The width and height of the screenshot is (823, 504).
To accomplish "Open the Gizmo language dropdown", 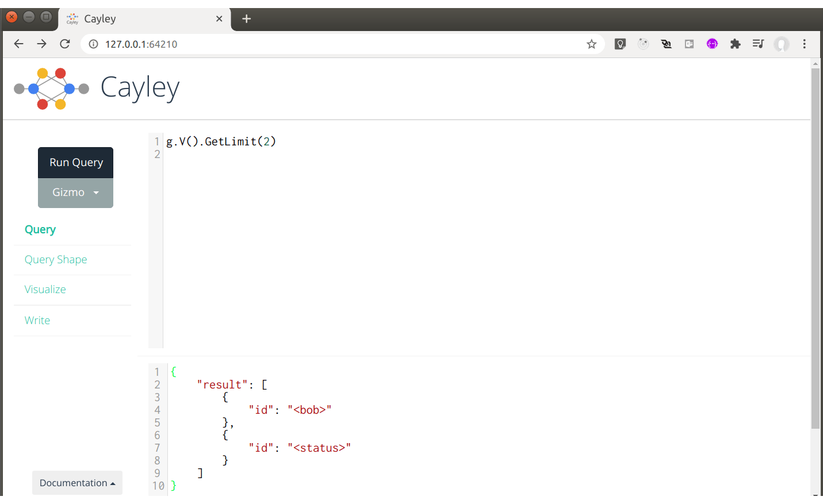I will [75, 193].
